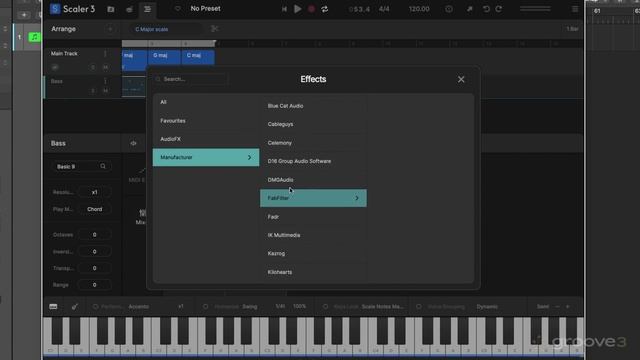Choose Cableguys manufacturer
The width and height of the screenshot is (640, 360).
tap(313, 124)
